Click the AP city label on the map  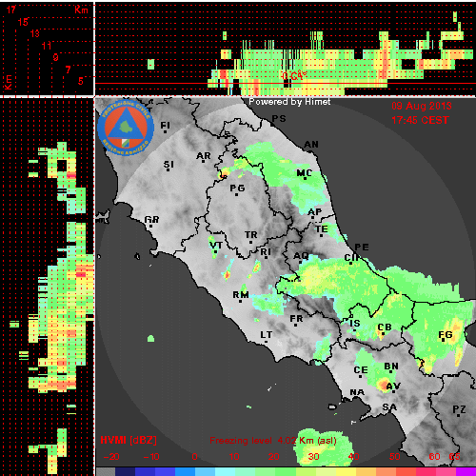pyautogui.click(x=315, y=212)
